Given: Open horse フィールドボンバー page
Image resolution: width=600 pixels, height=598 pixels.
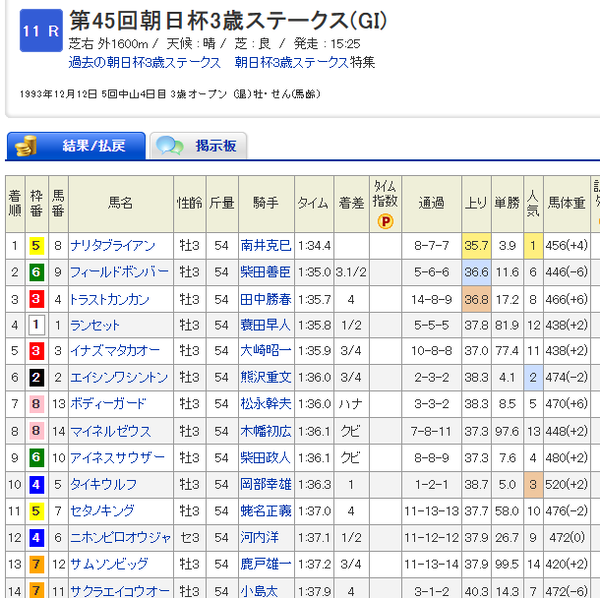Looking at the screenshot, I should [119, 272].
